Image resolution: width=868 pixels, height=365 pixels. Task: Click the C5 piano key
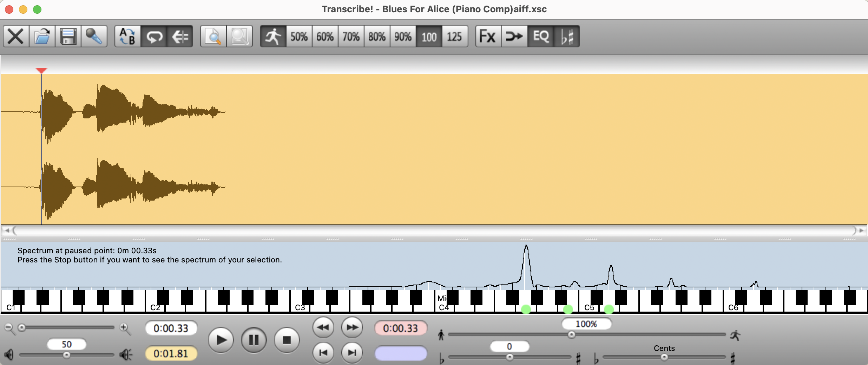[x=589, y=307]
